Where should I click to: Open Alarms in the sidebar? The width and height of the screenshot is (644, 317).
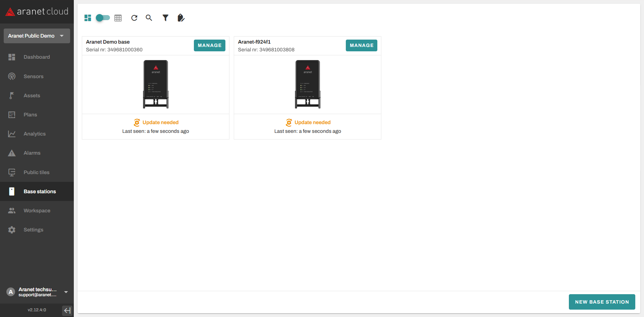pyautogui.click(x=32, y=153)
